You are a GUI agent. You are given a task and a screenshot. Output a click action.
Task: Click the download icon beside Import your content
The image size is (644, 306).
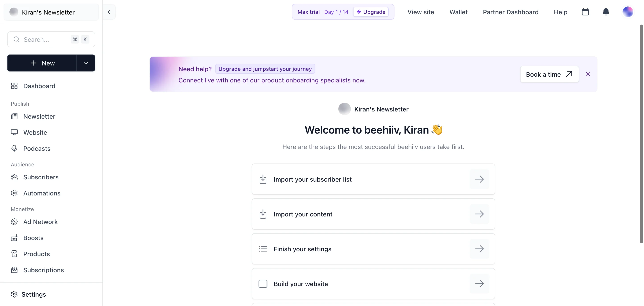click(263, 214)
